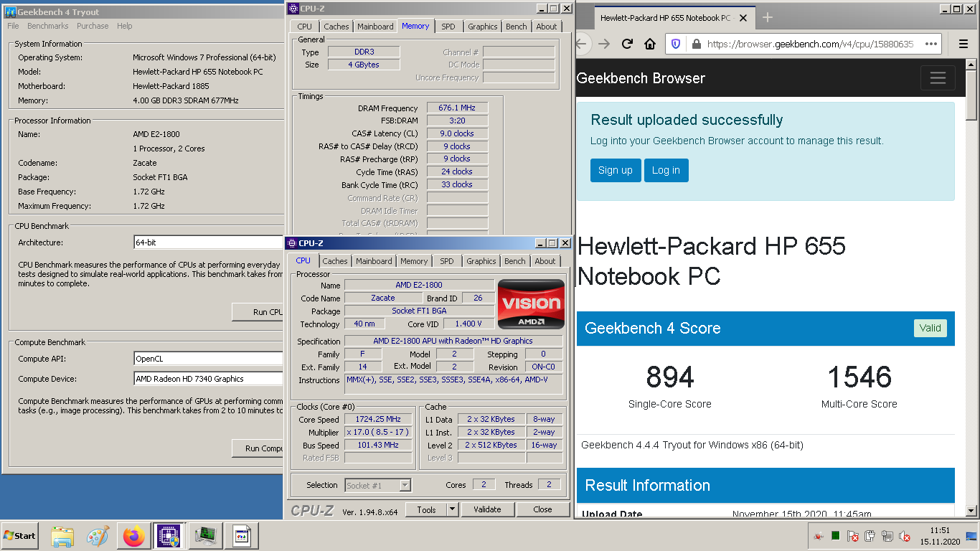The height and width of the screenshot is (551, 980).
Task: Open the Purchase menu in Geekbench
Action: click(x=93, y=26)
